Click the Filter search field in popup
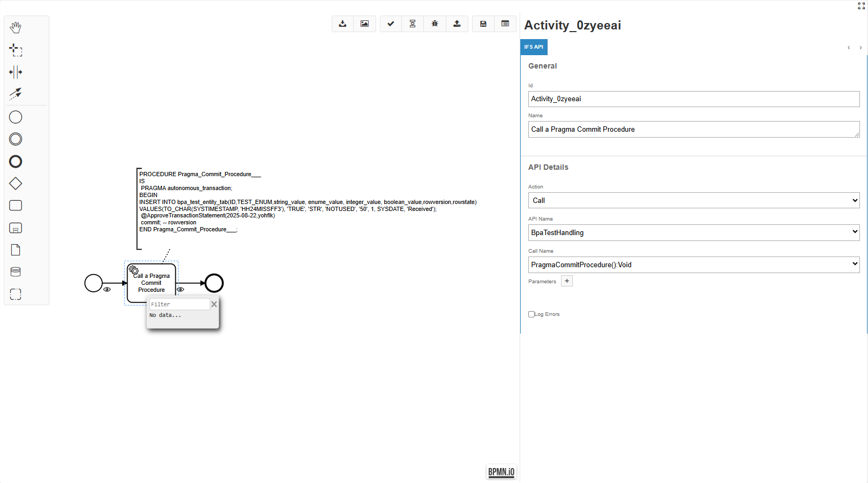 (x=179, y=304)
